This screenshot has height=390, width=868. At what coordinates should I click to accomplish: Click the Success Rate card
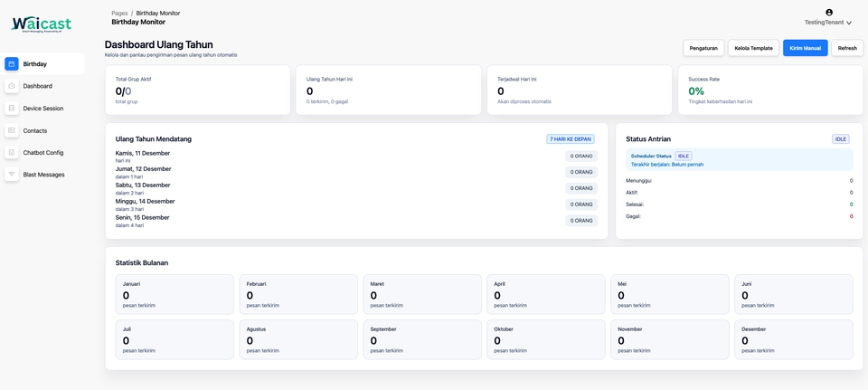coord(767,90)
